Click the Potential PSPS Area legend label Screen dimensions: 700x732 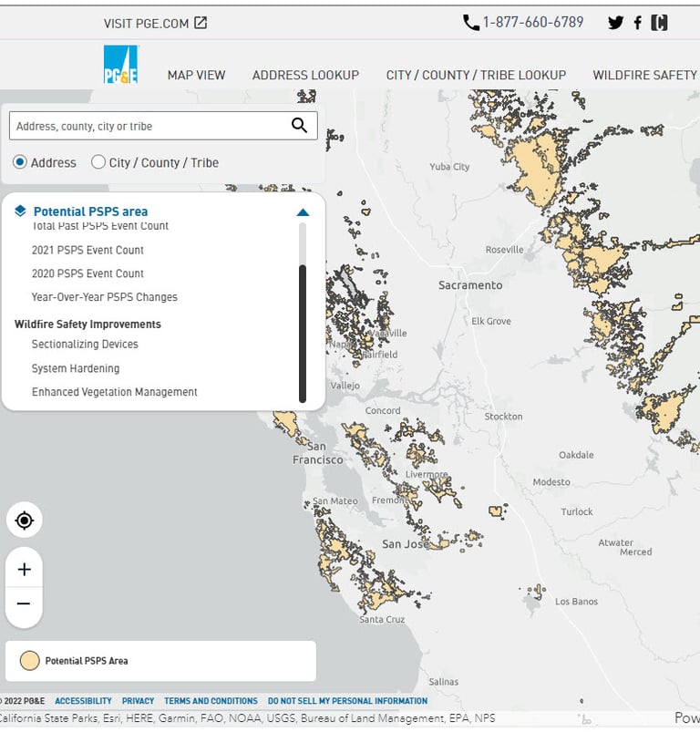pyautogui.click(x=87, y=661)
